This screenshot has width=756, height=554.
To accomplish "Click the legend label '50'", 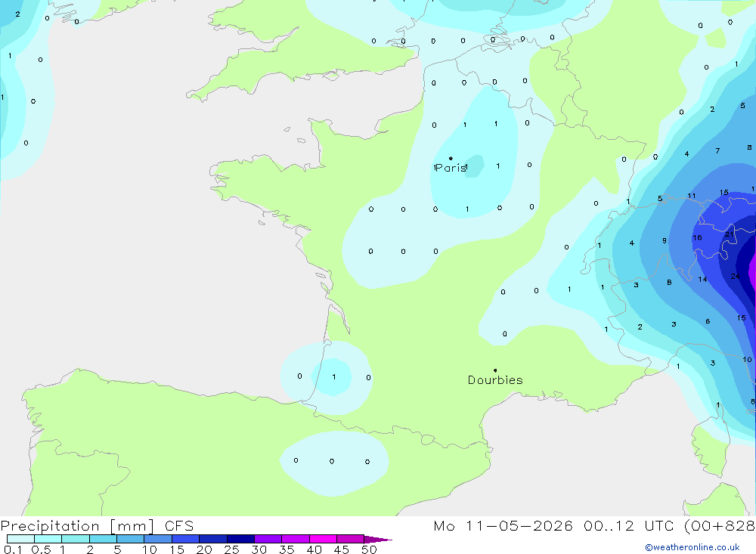I will coord(369,549).
